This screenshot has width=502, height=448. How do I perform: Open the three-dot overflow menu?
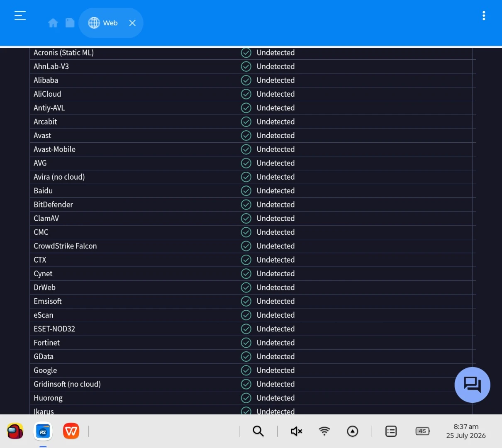point(484,16)
